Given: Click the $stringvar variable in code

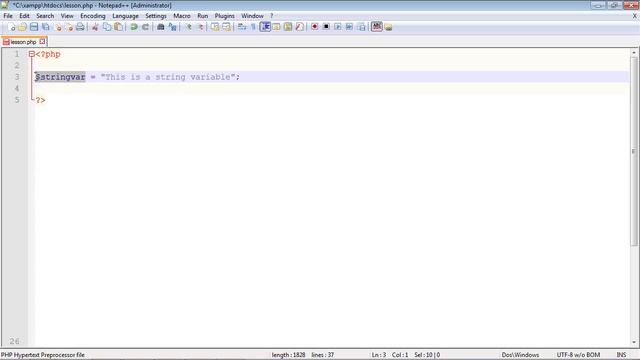Looking at the screenshot, I should pos(60,77).
